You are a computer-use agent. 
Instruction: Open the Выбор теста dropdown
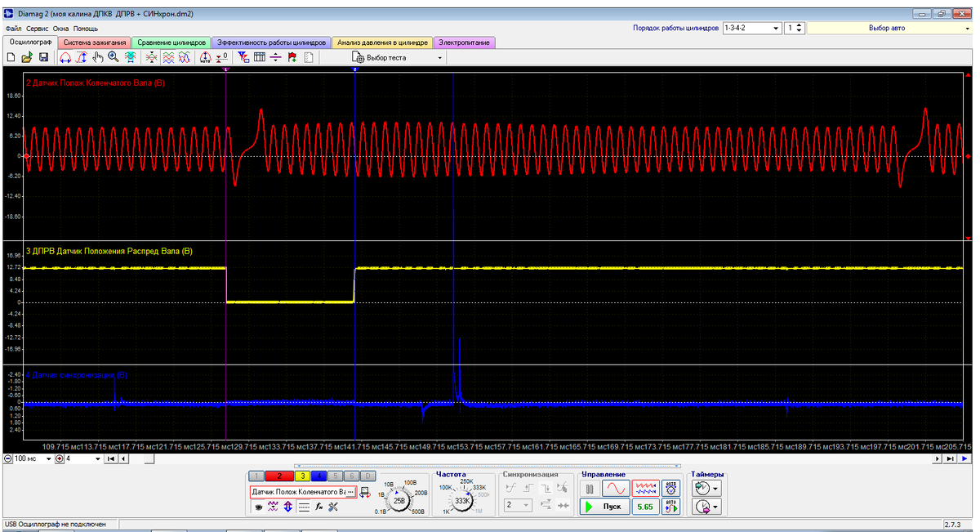440,58
